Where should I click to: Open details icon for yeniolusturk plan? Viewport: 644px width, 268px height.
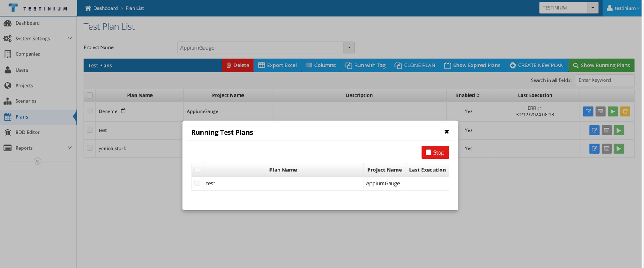[607, 149]
